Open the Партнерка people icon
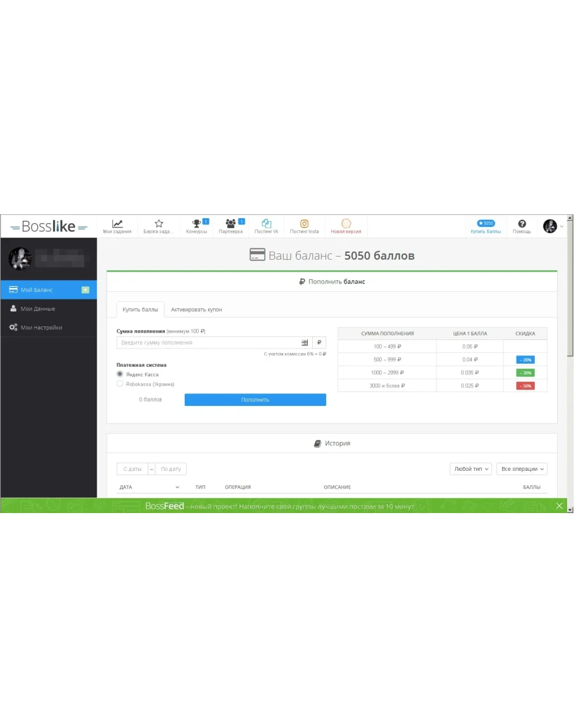Screen dimensions: 574x728 [x=230, y=224]
